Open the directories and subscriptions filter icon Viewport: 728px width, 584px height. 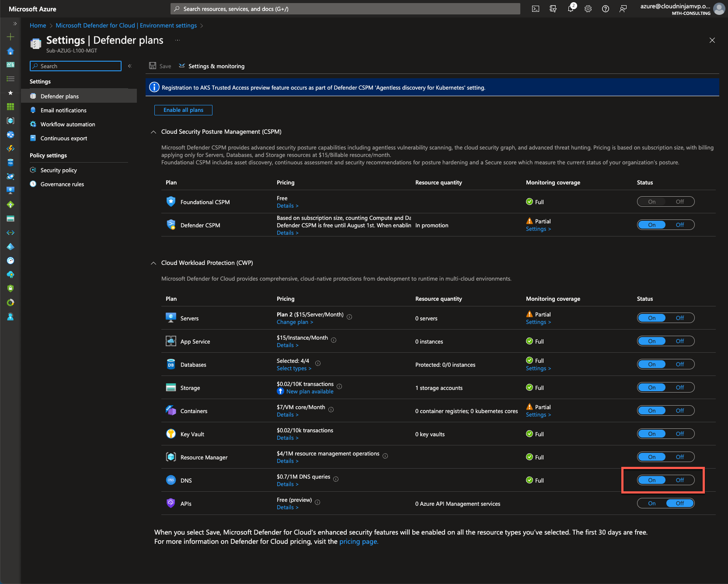[553, 9]
